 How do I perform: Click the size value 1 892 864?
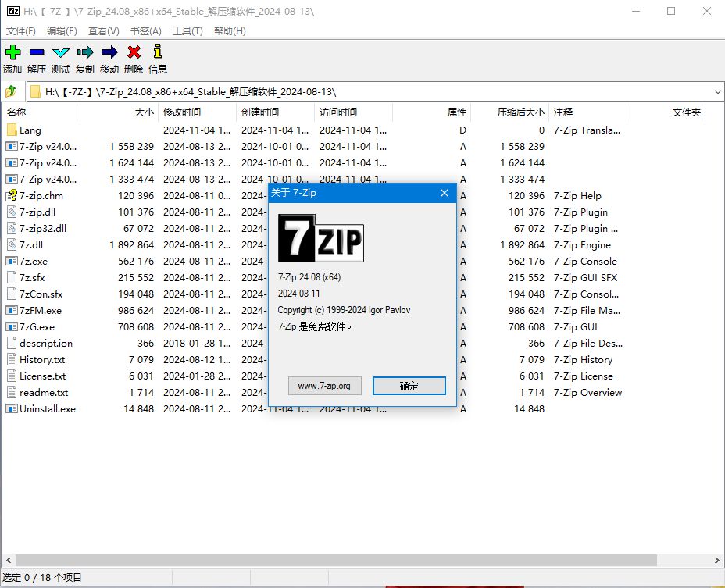[132, 245]
